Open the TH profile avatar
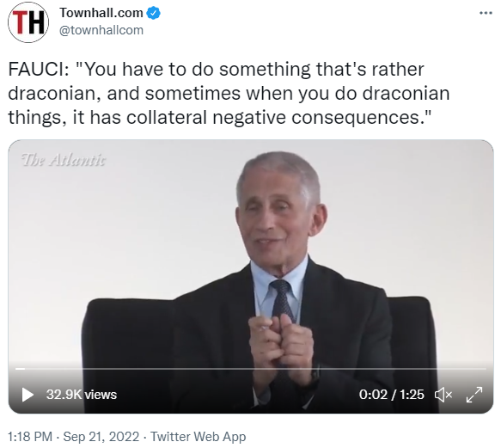This screenshot has height=448, width=501. (28, 22)
